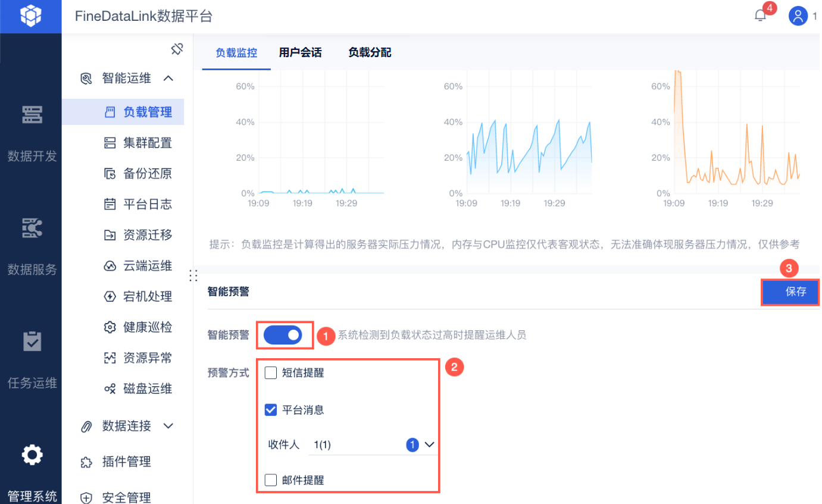Open the 健康巡检 menu item label

[148, 327]
